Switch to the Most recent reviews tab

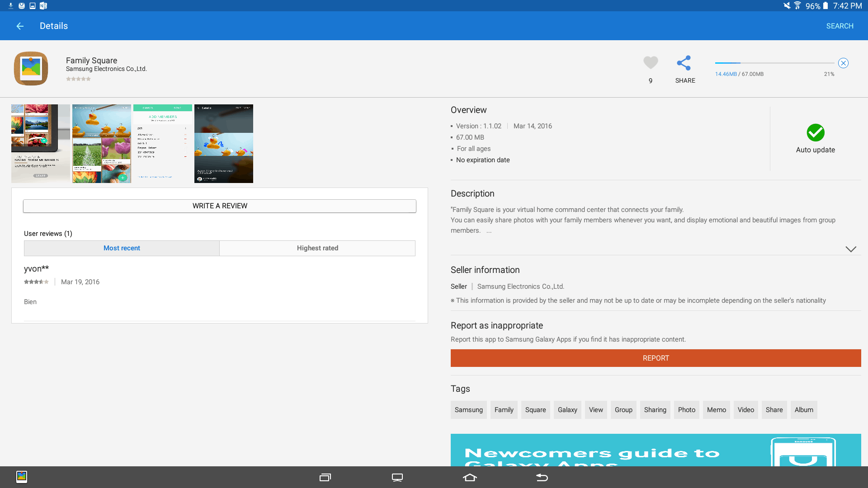[122, 248]
